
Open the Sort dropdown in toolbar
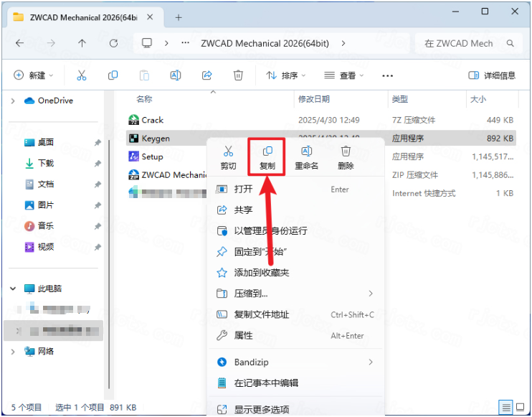(x=285, y=75)
